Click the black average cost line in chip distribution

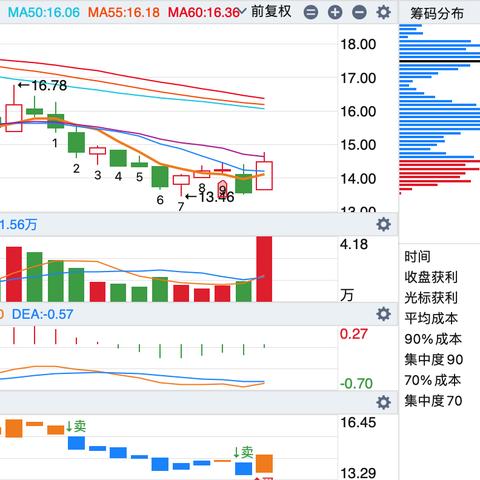(439, 61)
